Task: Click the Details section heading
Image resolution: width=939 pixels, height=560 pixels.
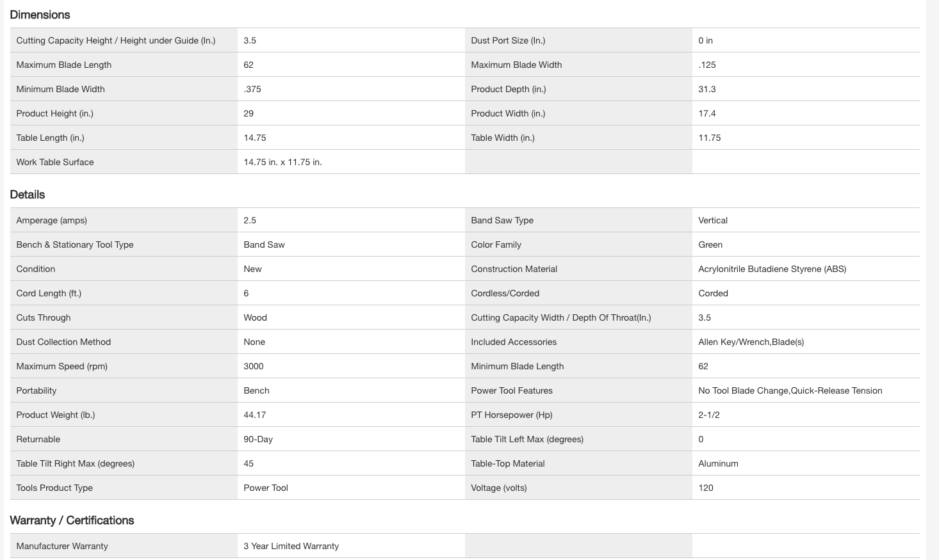Action: click(x=28, y=195)
